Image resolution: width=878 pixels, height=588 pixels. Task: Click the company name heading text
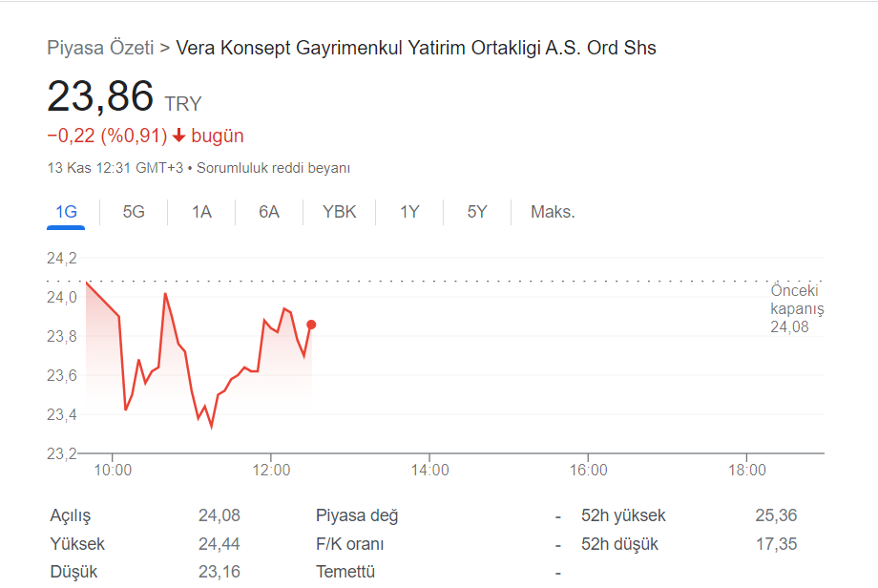click(x=416, y=48)
